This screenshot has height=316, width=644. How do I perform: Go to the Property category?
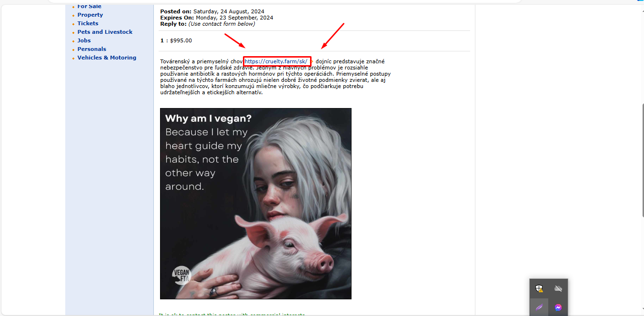pos(90,15)
